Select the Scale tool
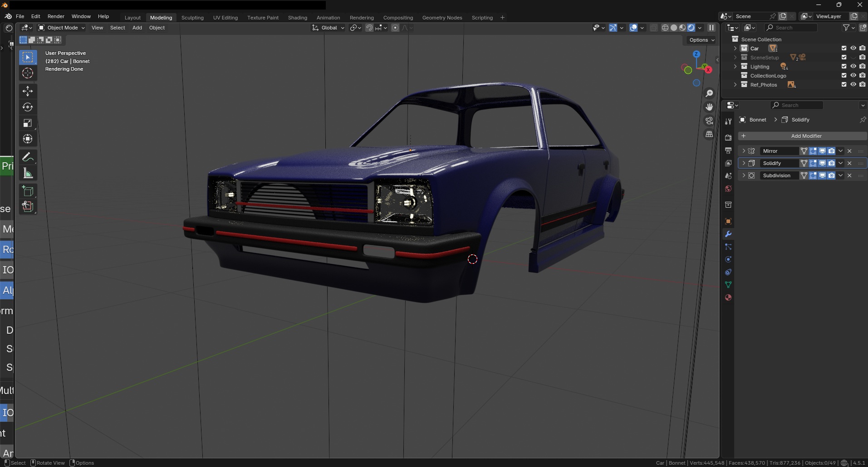The width and height of the screenshot is (868, 467). [28, 123]
